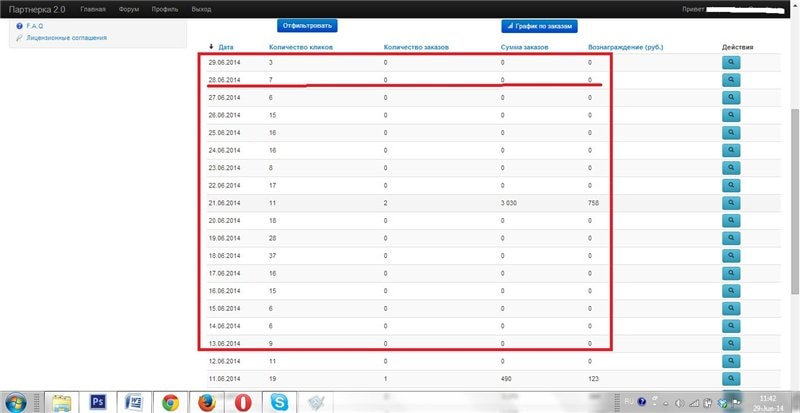Select date cell 11.06.2014
The width and height of the screenshot is (800, 413).
pyautogui.click(x=224, y=379)
